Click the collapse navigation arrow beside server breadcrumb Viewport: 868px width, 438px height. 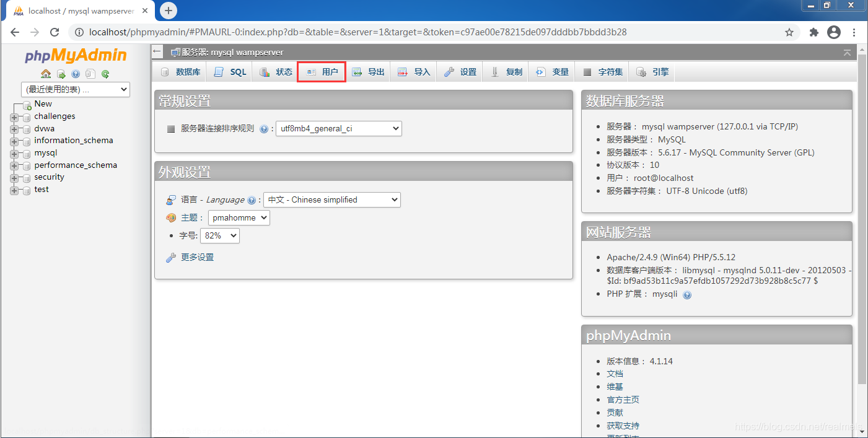coord(157,52)
